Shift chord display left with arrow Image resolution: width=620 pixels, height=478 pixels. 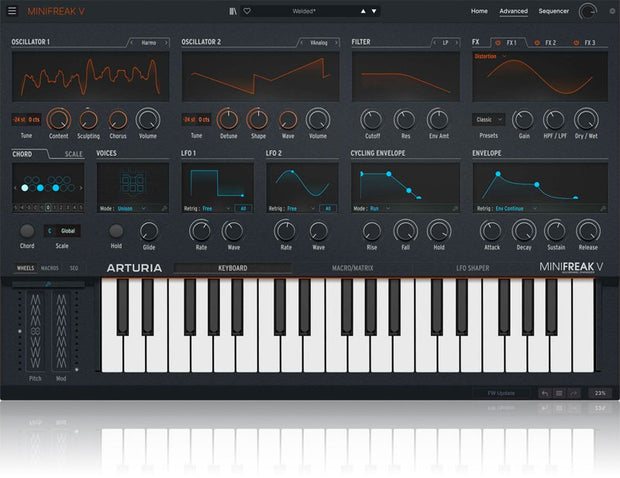15,188
